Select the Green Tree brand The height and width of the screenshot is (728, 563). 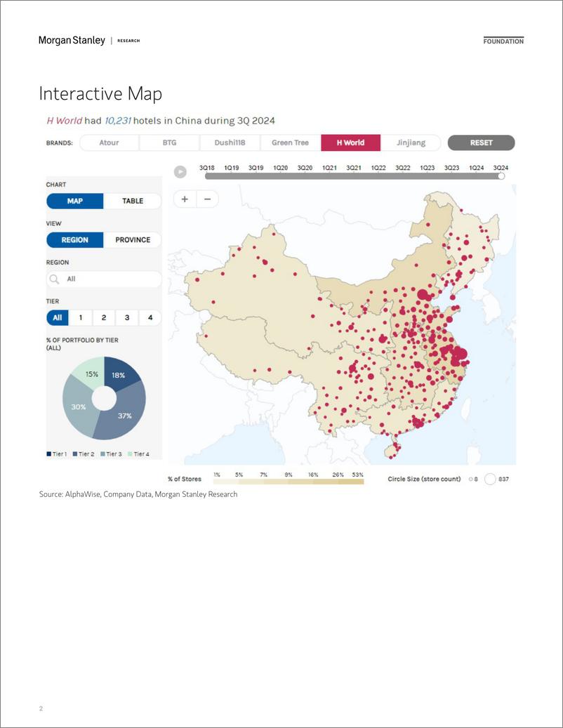tap(290, 143)
